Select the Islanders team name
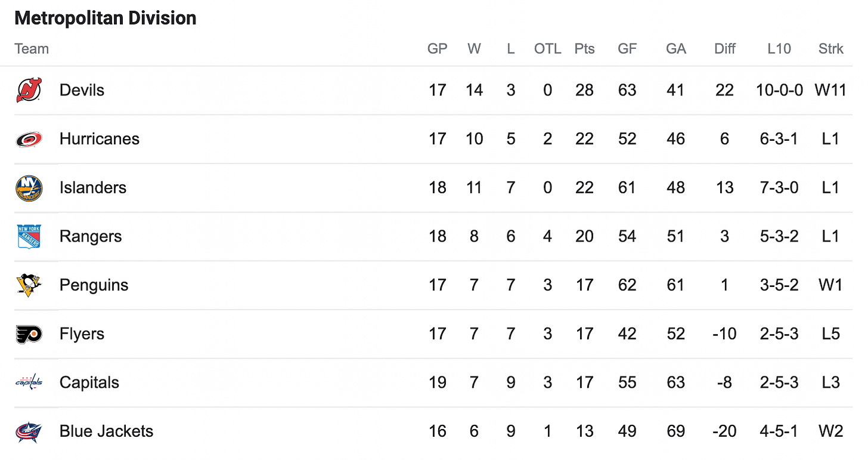Viewport: 868px width, 460px height. pos(93,188)
